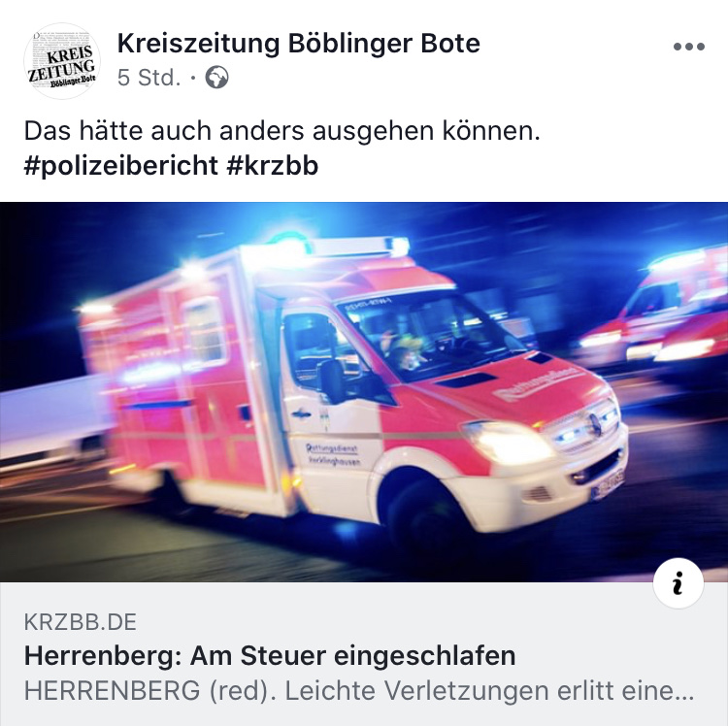Open the #polizeibericht hashtag
This screenshot has width=728, height=726.
coord(120,166)
